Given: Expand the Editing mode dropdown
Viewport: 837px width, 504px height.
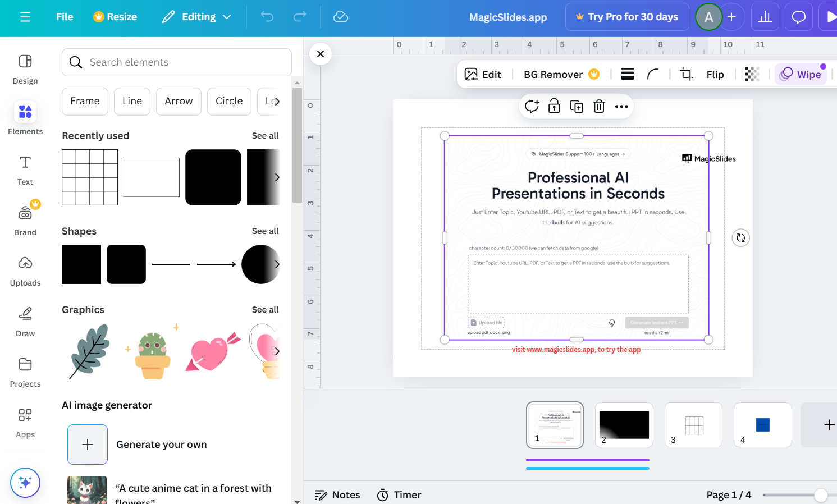Looking at the screenshot, I should [x=196, y=17].
